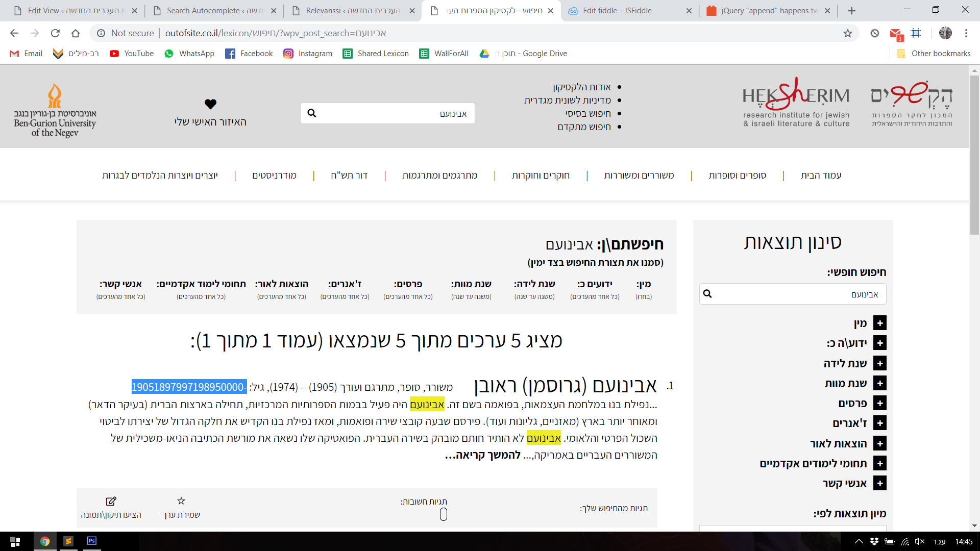The image size is (980, 551).
Task: Expand the שנת מוות filter
Action: click(x=880, y=383)
